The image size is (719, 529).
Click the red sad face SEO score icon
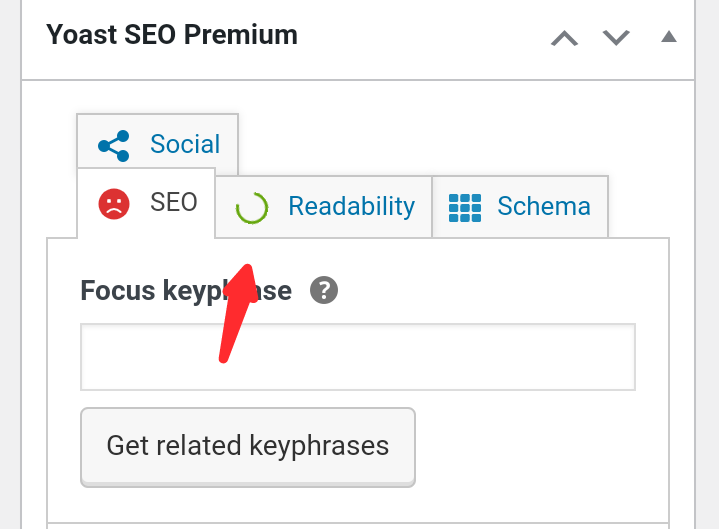114,204
